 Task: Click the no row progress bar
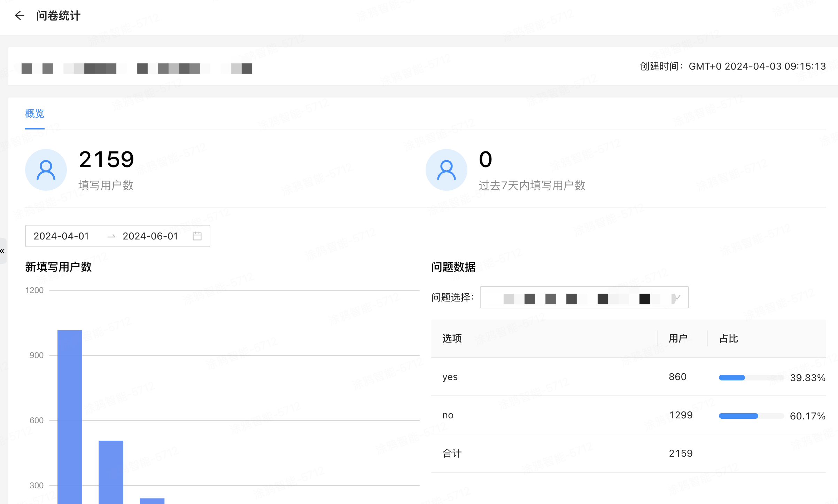click(751, 416)
